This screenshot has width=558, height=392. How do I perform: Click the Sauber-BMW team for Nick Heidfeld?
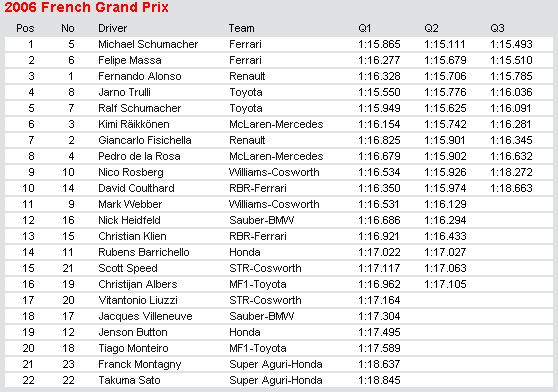pos(262,220)
